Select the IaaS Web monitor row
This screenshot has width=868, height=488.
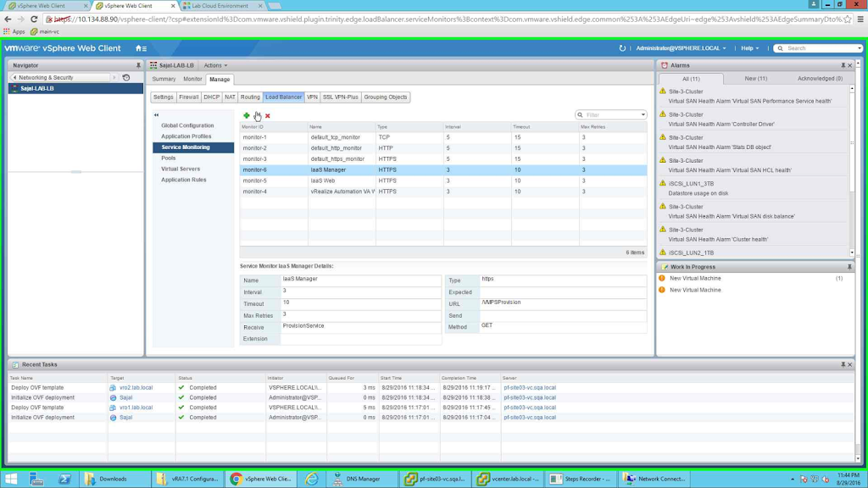pyautogui.click(x=442, y=181)
